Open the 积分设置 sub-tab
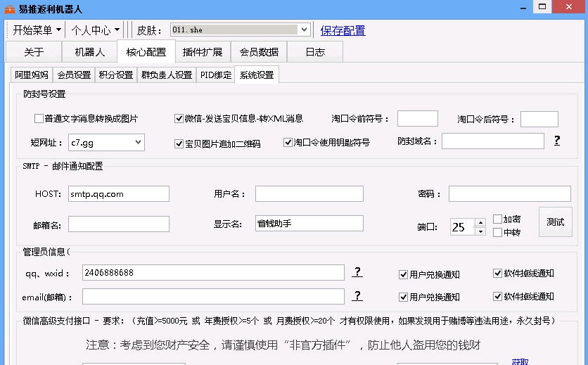This screenshot has width=588, height=365. tap(116, 75)
